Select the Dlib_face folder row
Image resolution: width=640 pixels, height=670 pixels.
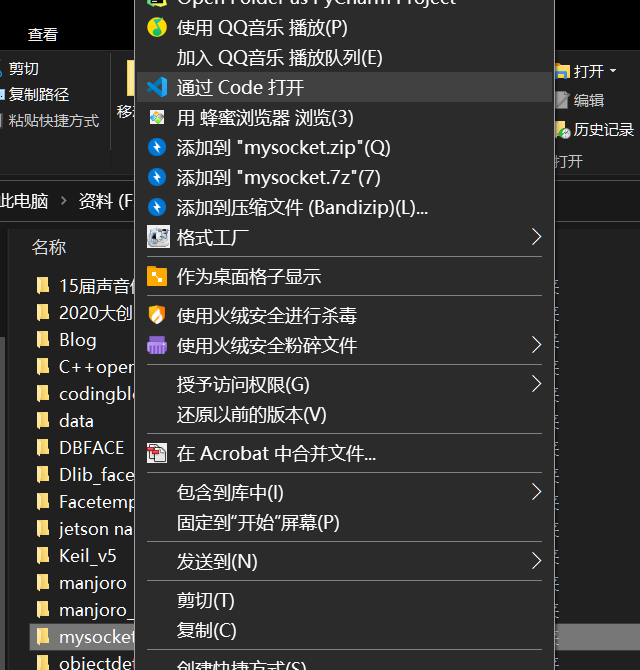point(83,475)
